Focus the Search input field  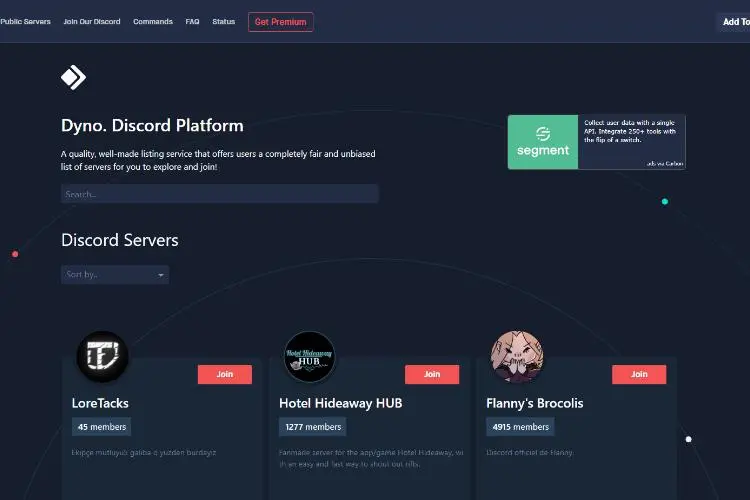coord(220,194)
